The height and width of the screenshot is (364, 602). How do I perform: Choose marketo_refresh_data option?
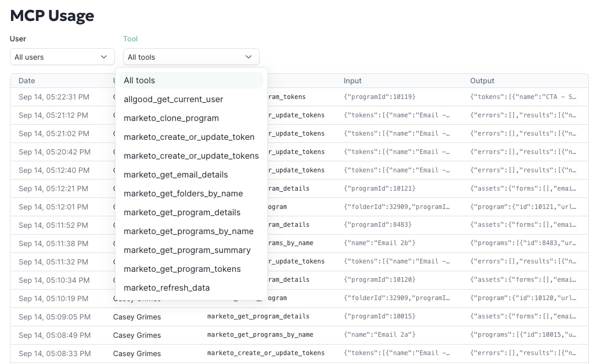click(167, 288)
